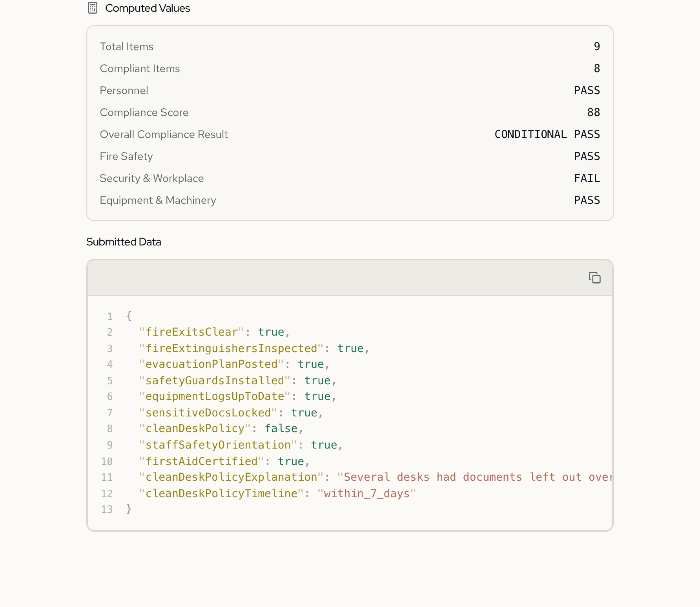Click line number 13 in the code gutter
The height and width of the screenshot is (607, 700).
(x=107, y=509)
